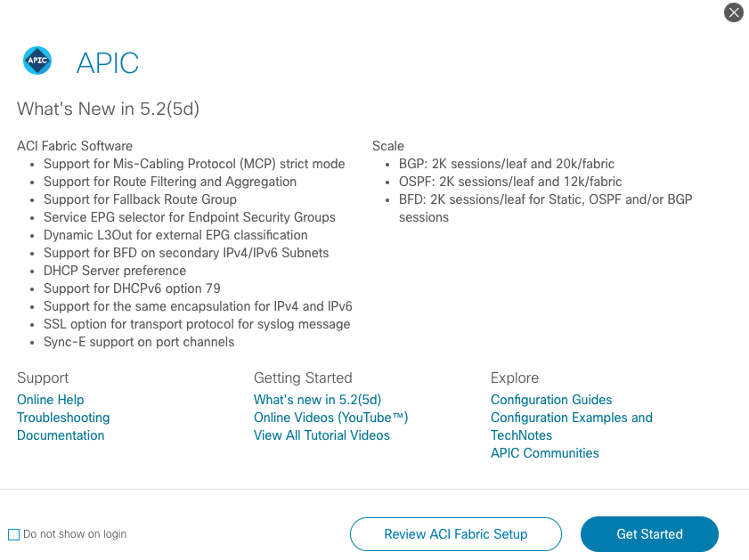The image size is (749, 560).
Task: Click the Getting Started section heading
Action: tap(303, 377)
